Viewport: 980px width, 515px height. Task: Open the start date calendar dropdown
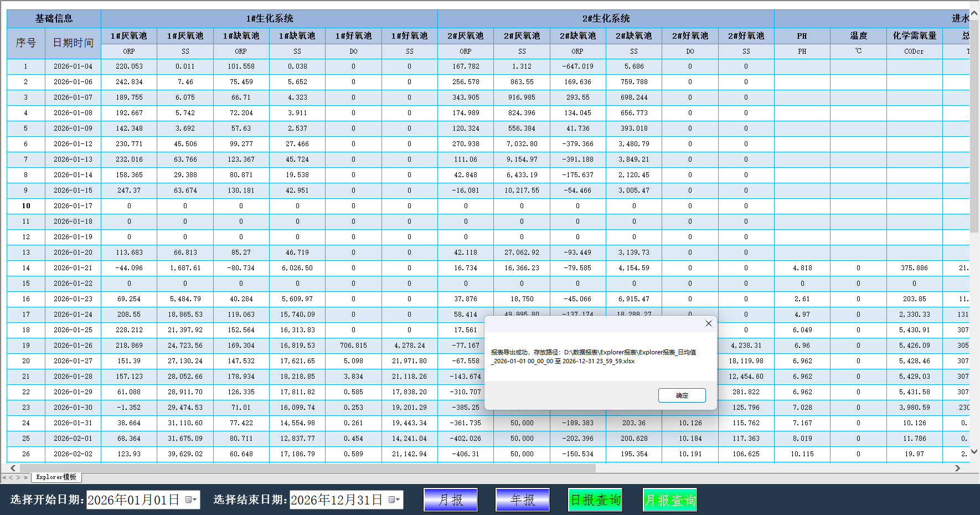[x=192, y=499]
